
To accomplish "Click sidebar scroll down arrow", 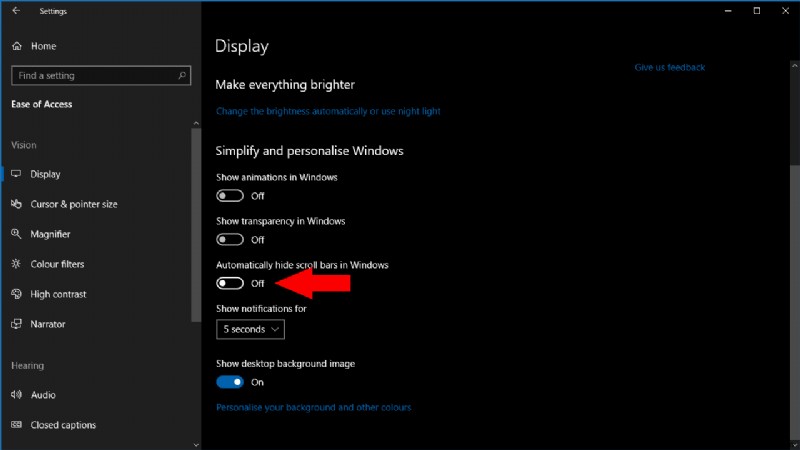I will [196, 445].
